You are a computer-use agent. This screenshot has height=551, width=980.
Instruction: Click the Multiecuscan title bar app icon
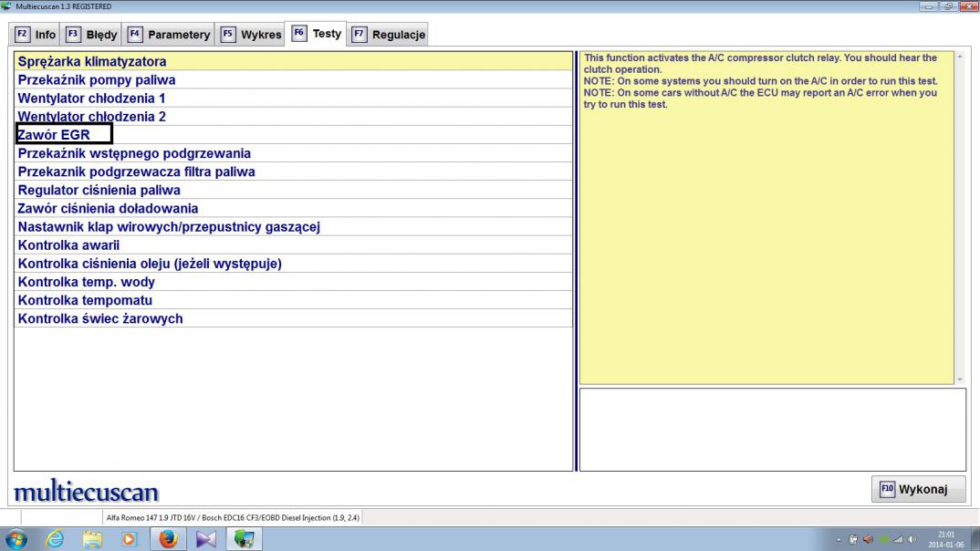[x=7, y=6]
